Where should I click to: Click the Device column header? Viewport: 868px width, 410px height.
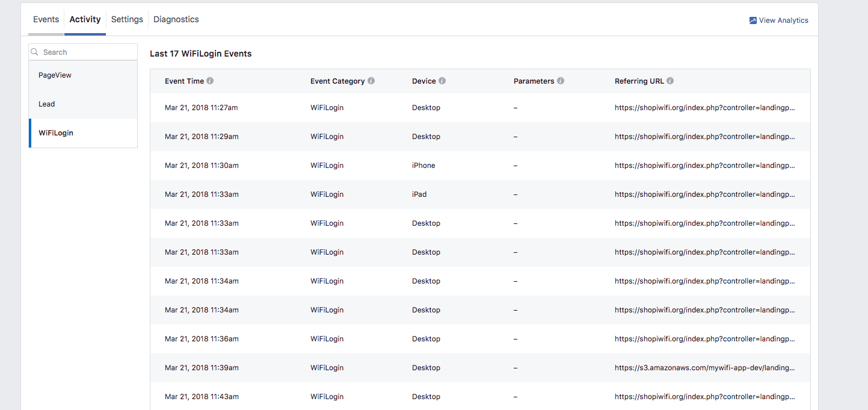click(x=424, y=81)
